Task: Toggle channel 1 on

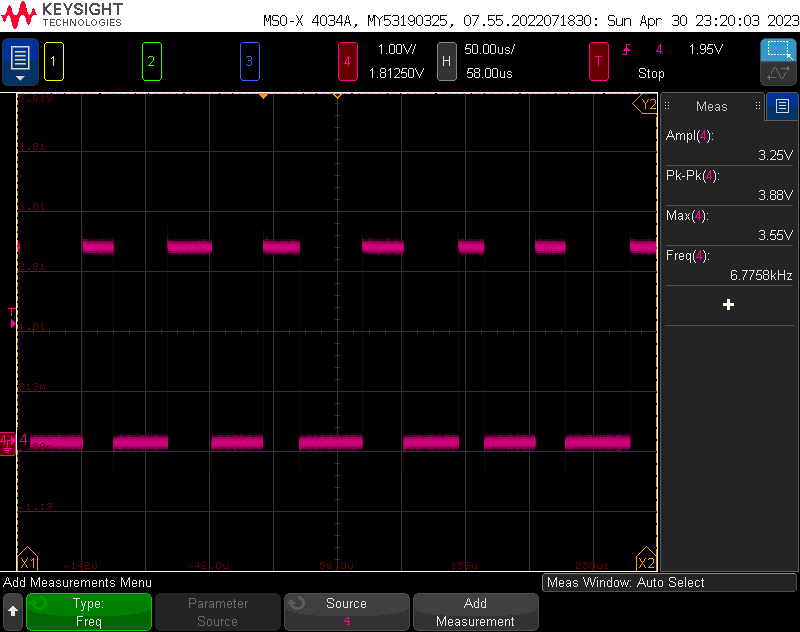Action: point(53,61)
